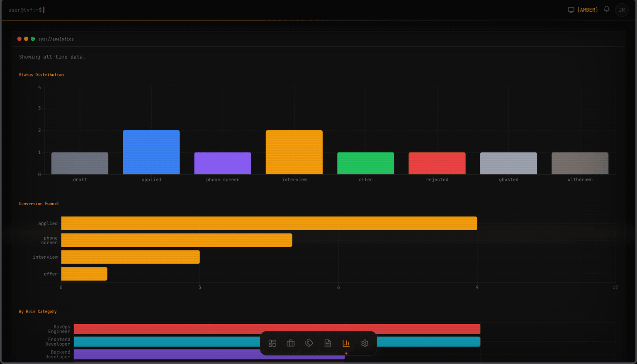The height and width of the screenshot is (364, 637).
Task: Click the monitor icon beside [AMBER]
Action: click(x=571, y=10)
